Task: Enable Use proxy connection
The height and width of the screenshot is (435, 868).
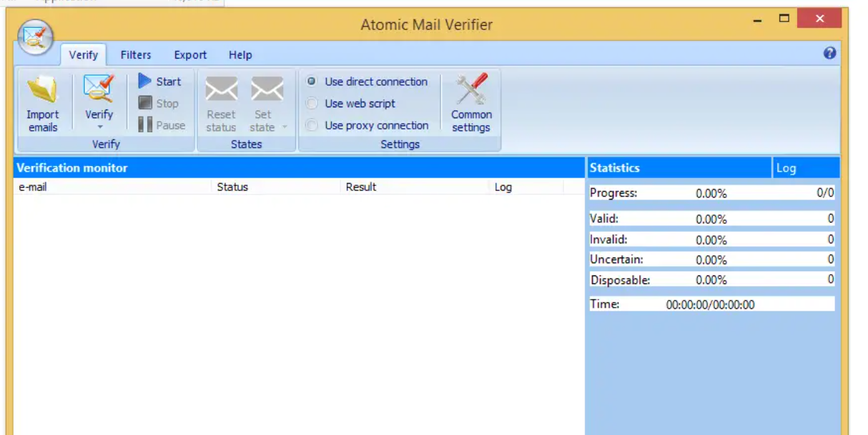Action: [x=312, y=125]
